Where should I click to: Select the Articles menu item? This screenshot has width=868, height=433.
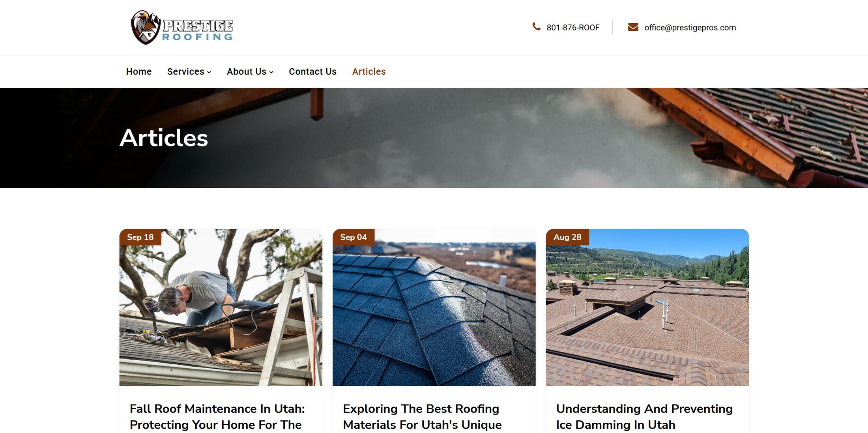(369, 71)
